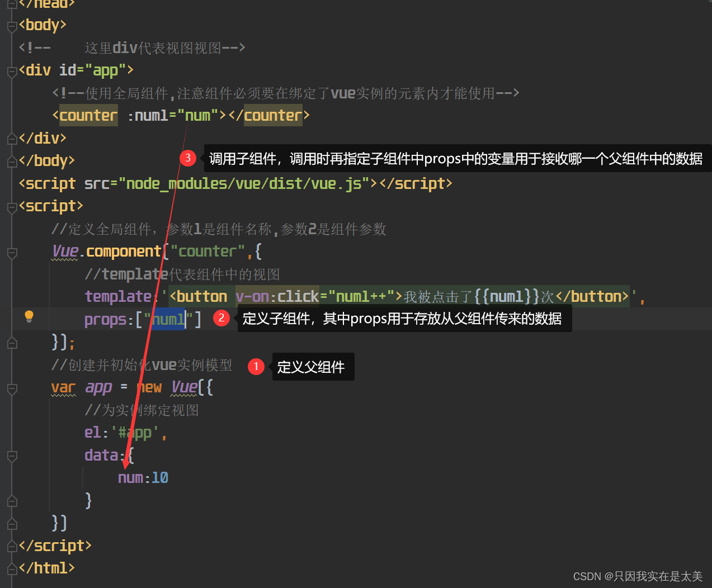Click Vue constructor name after new
This screenshot has width=712, height=588.
point(184,387)
